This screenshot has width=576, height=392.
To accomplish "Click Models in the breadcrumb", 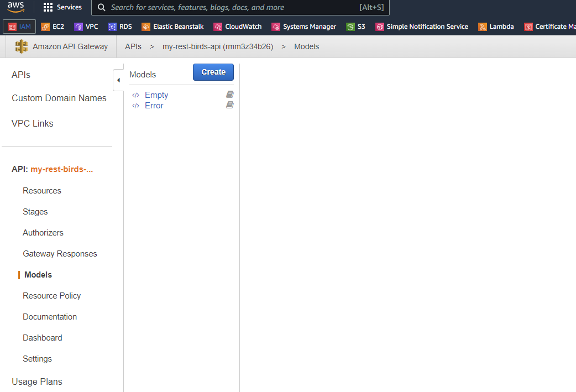I will (306, 46).
